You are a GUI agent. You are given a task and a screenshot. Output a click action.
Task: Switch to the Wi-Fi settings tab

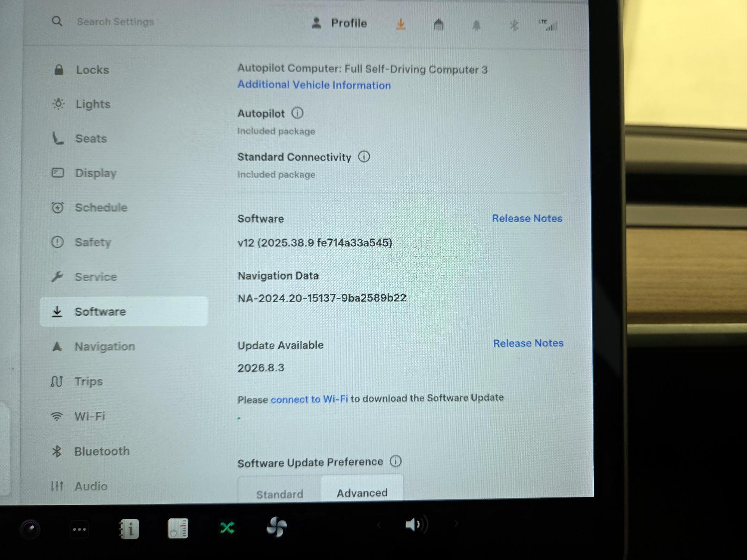pos(90,416)
